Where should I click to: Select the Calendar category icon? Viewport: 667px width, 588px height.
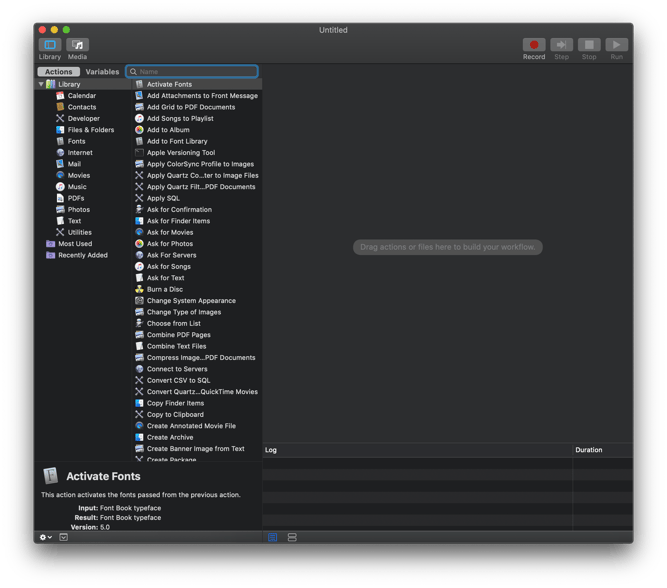point(60,96)
